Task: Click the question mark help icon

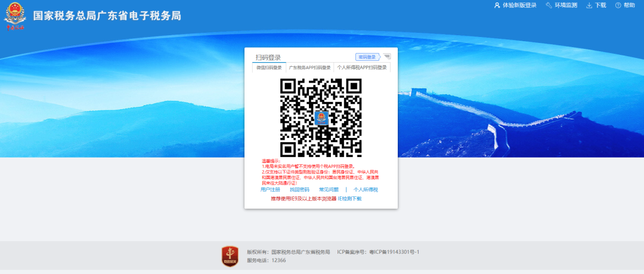Action: click(x=618, y=5)
